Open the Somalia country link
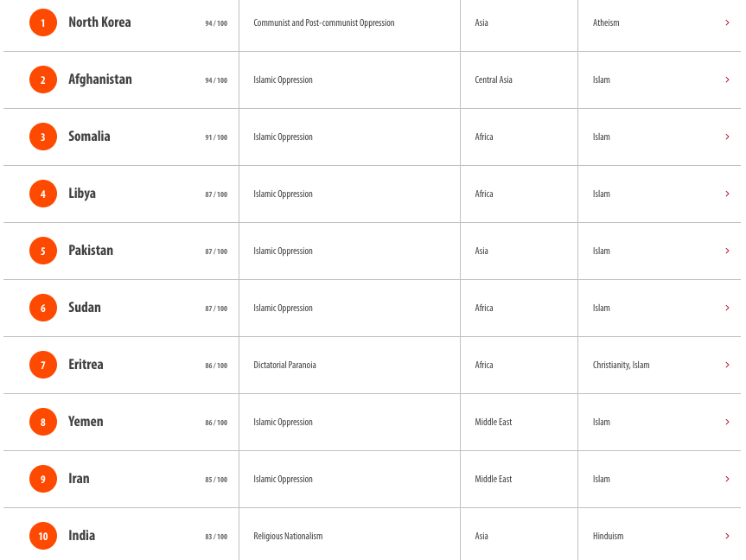This screenshot has height=560, width=746. coord(89,137)
